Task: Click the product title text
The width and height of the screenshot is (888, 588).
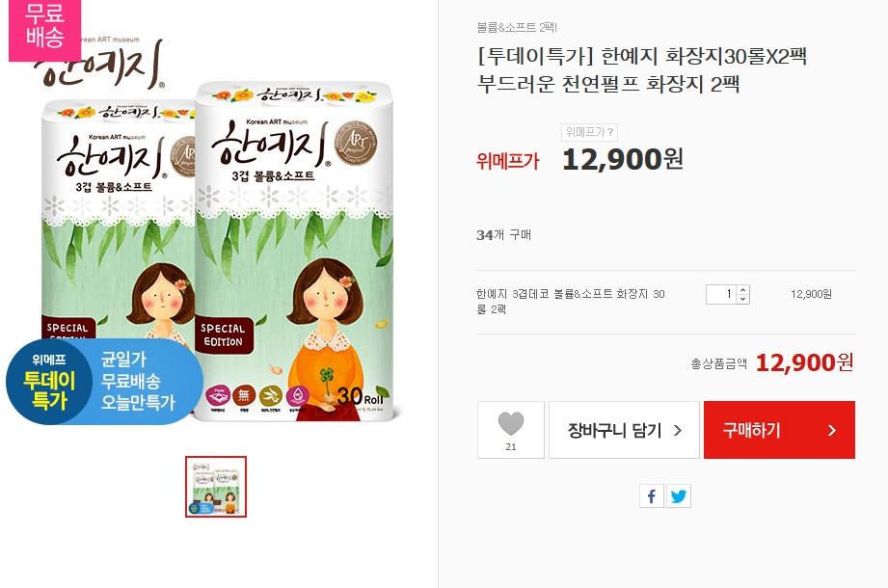Action: point(642,70)
